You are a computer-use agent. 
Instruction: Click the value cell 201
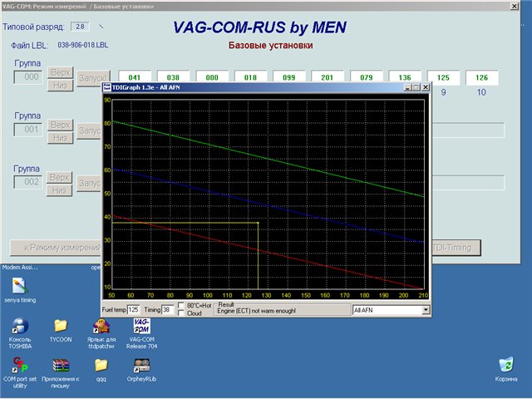coord(328,77)
